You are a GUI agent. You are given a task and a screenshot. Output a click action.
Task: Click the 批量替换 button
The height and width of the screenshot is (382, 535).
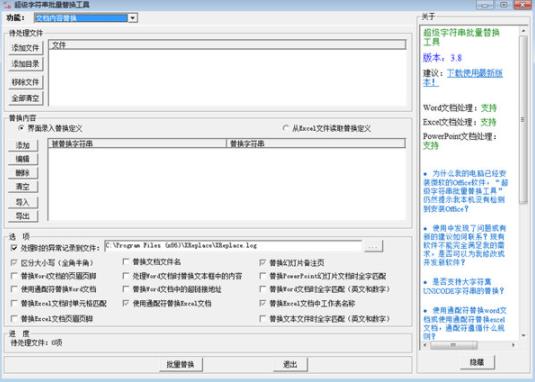pyautogui.click(x=181, y=364)
